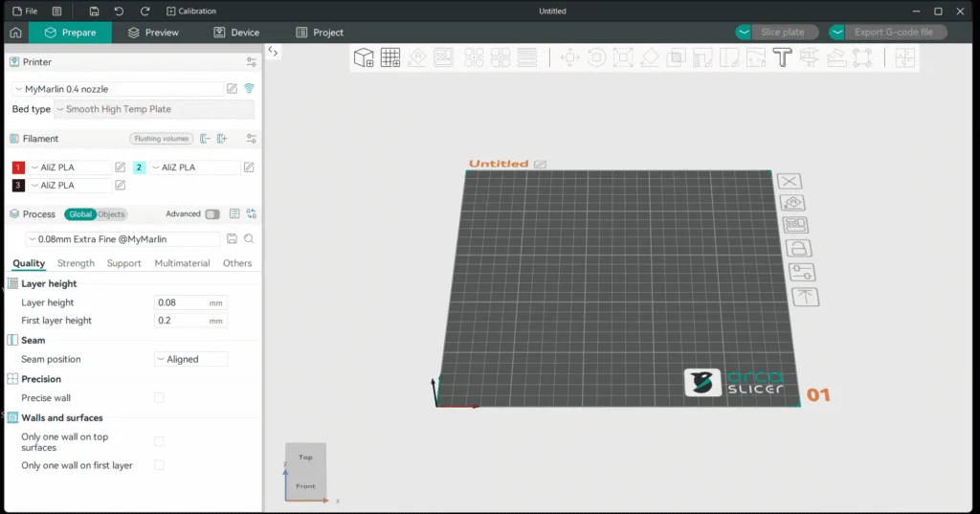Screen dimensions: 980x514
Task: Click the Flushing volumes button
Action: click(161, 139)
